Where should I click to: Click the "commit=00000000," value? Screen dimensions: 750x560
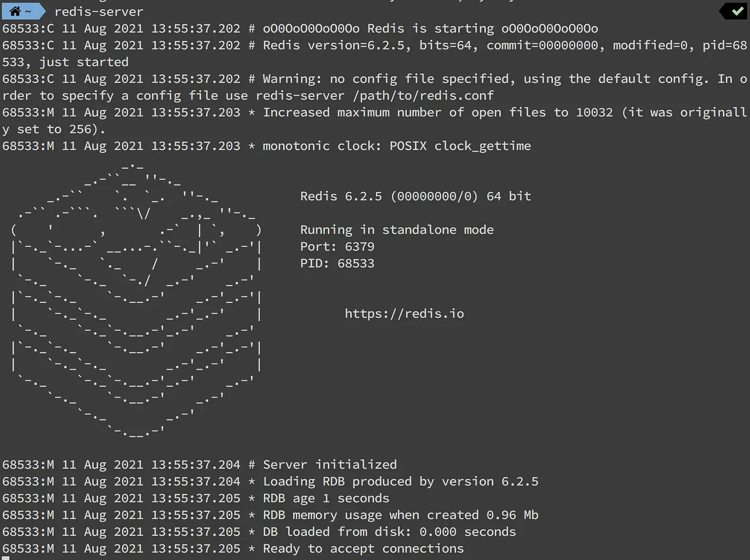(546, 46)
